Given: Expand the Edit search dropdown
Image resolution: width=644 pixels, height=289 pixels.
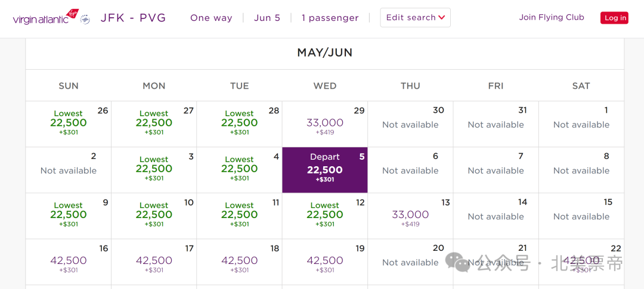Looking at the screenshot, I should [x=415, y=18].
